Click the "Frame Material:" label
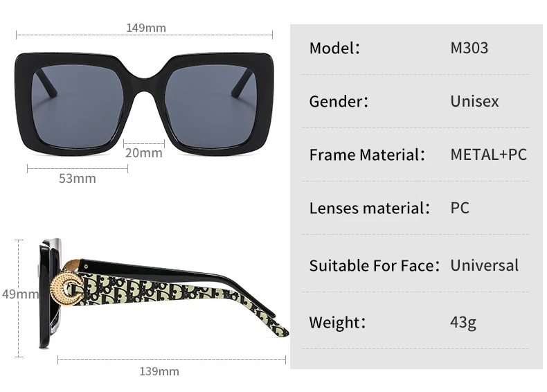Image resolution: width=547 pixels, height=392 pixels. pyautogui.click(x=367, y=154)
